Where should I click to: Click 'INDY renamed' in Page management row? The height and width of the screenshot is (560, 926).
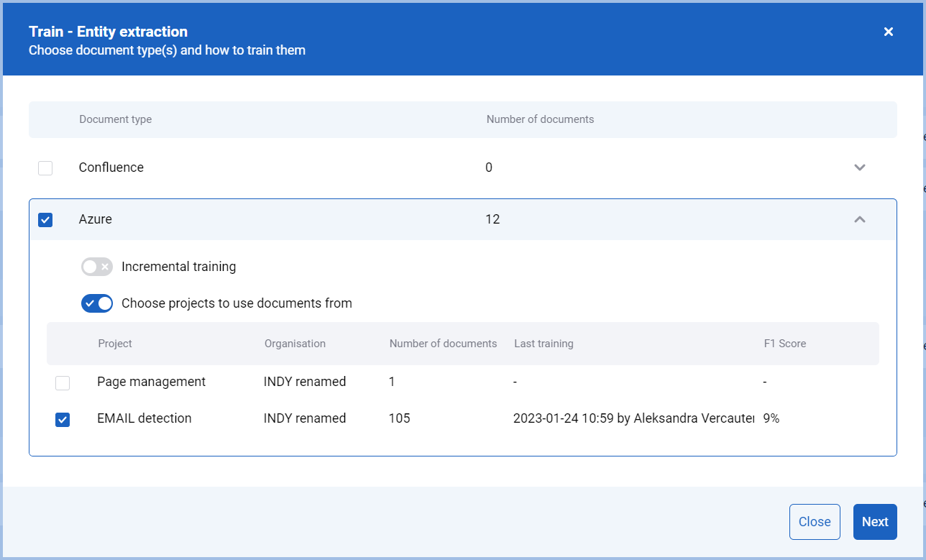[305, 382]
